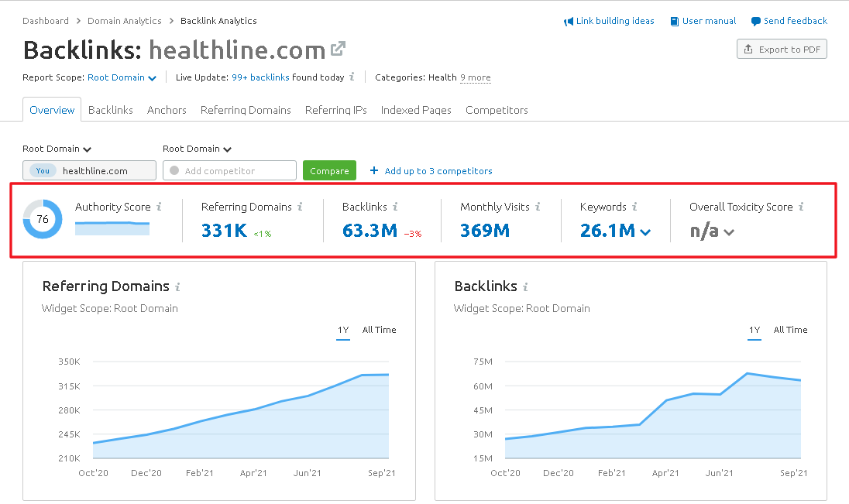Open the Competitors tab

pyautogui.click(x=497, y=110)
